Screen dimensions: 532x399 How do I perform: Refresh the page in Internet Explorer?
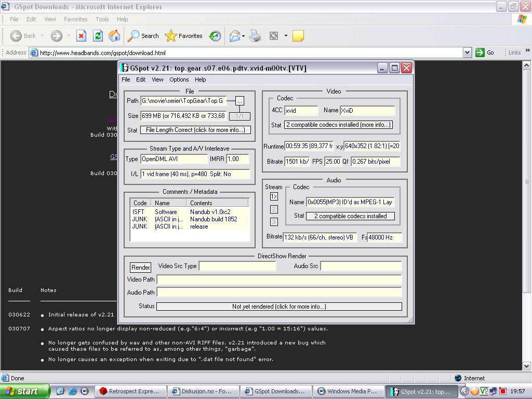pos(98,36)
